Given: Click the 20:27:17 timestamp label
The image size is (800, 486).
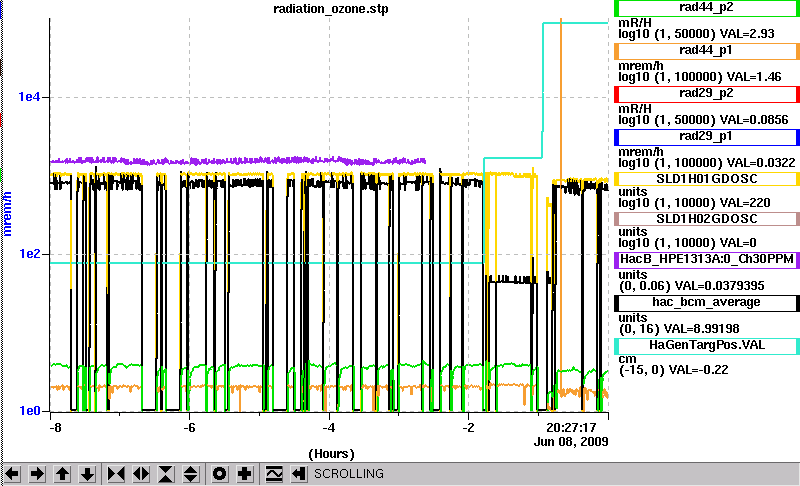Looking at the screenshot, I should pos(571,427).
